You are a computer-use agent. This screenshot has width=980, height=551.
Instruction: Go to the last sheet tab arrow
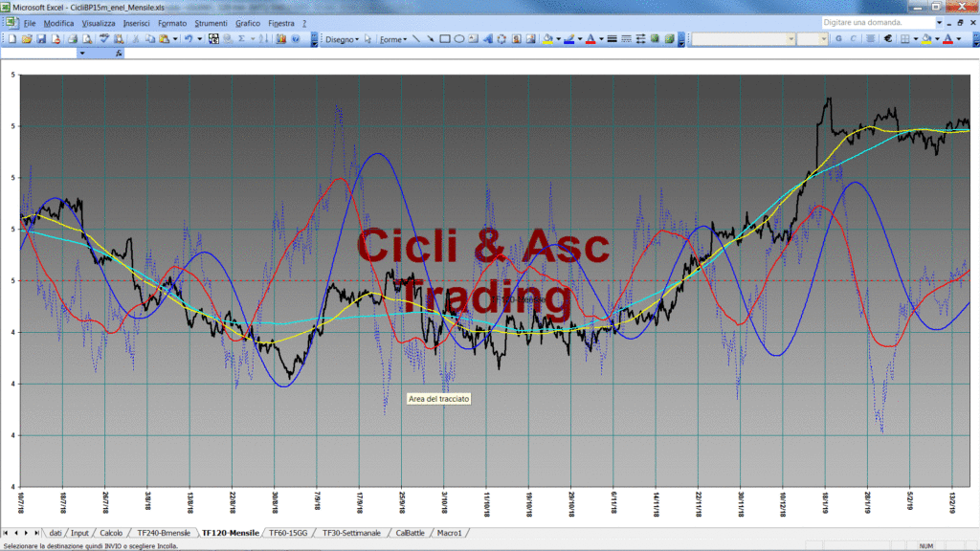click(37, 533)
